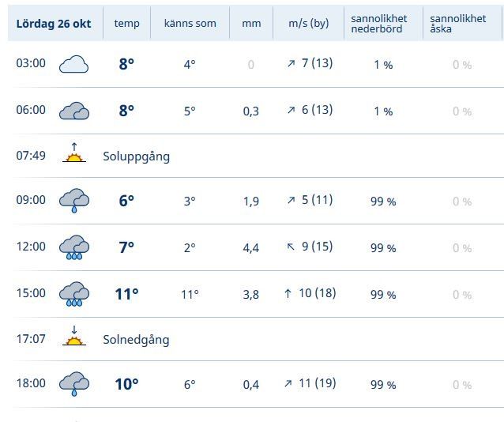Screen dimensions: 504x422
Task: Click the wind direction arrow at 12:00
Action: pos(290,247)
